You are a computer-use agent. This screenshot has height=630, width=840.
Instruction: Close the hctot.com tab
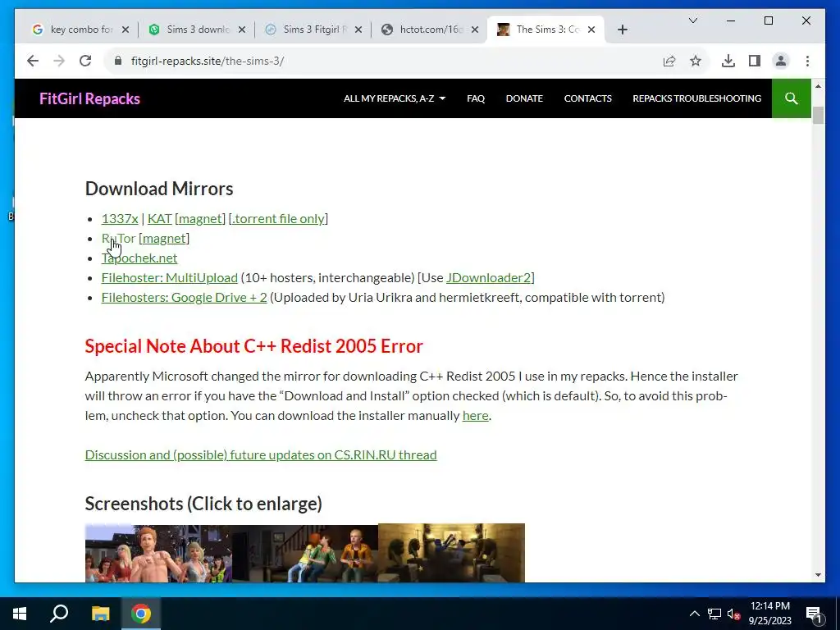(x=475, y=30)
